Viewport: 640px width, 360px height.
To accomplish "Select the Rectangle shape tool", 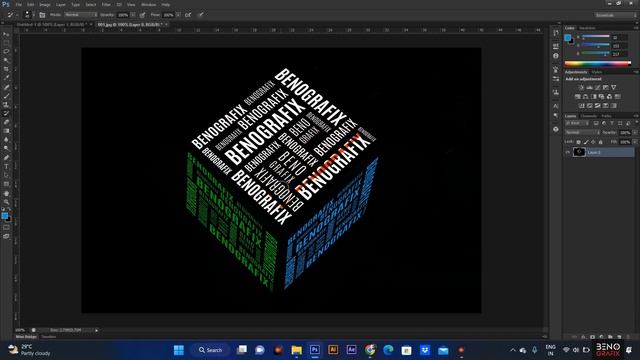I will pos(6,184).
